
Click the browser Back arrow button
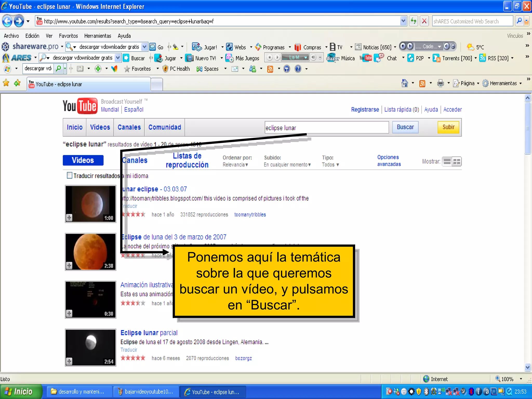pyautogui.click(x=7, y=21)
